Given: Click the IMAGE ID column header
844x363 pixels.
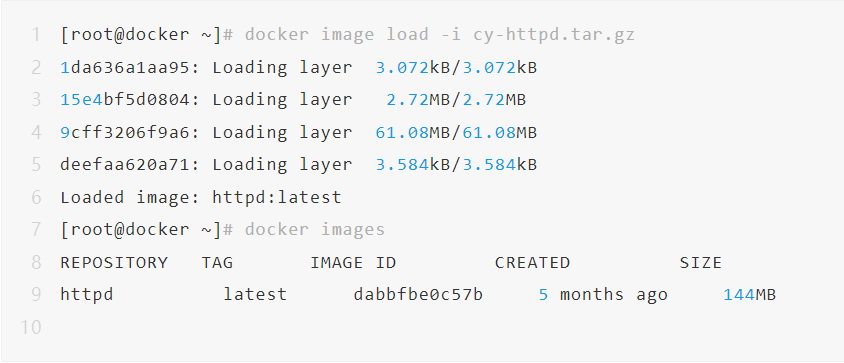Looking at the screenshot, I should [353, 262].
